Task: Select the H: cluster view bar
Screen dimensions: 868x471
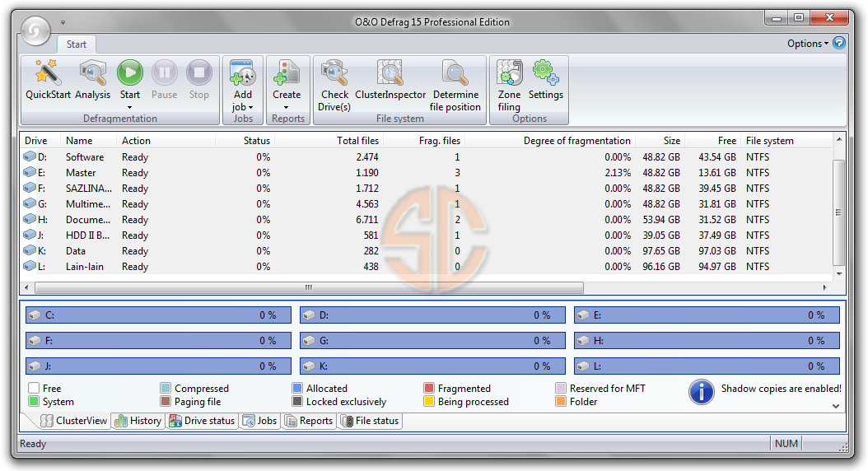Action: coord(707,340)
